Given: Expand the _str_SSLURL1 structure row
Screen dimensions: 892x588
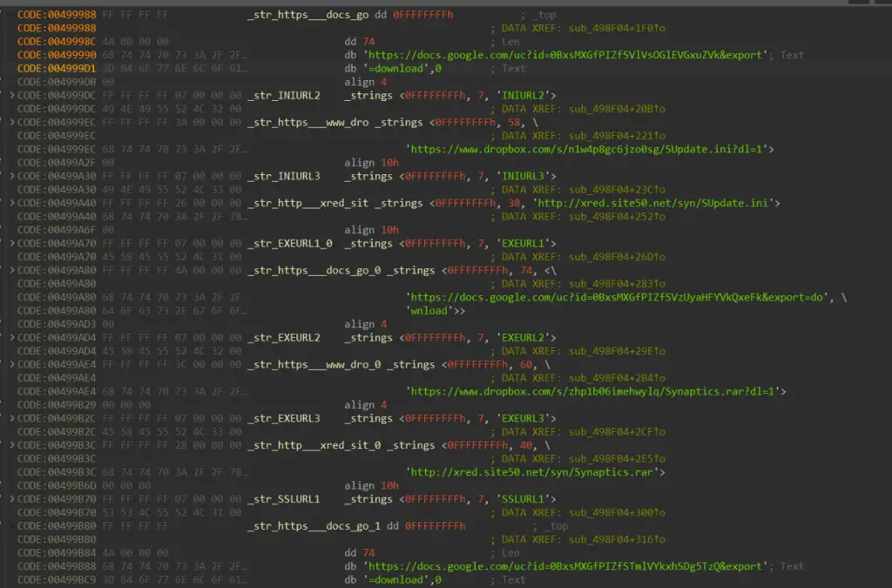Looking at the screenshot, I should click(x=12, y=499).
